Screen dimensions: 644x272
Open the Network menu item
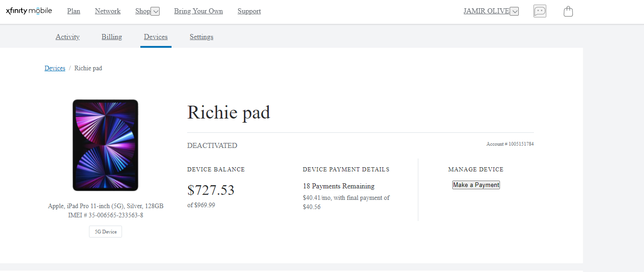click(x=108, y=11)
